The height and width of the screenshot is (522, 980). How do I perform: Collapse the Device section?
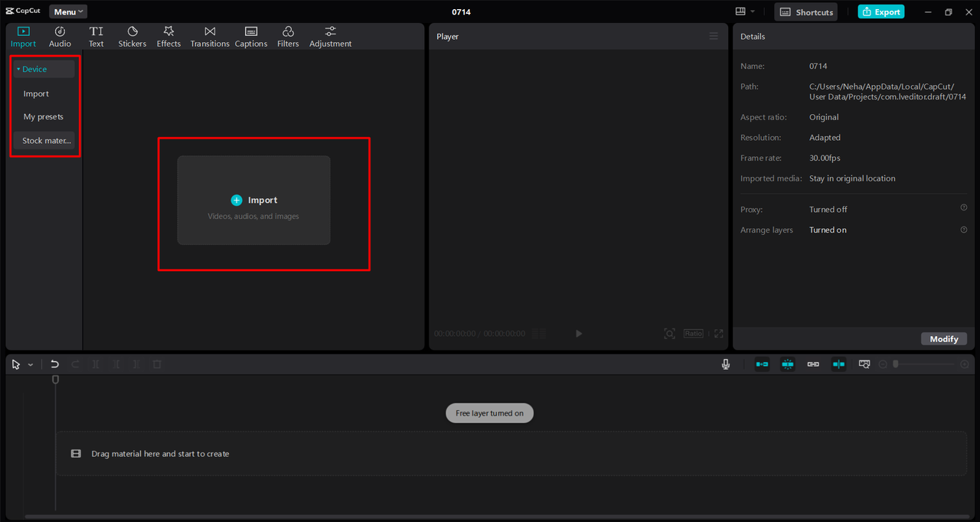[x=44, y=69]
